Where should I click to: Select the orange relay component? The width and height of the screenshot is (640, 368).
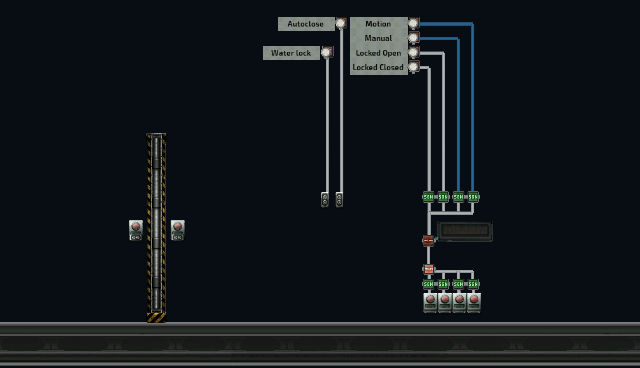(429, 269)
